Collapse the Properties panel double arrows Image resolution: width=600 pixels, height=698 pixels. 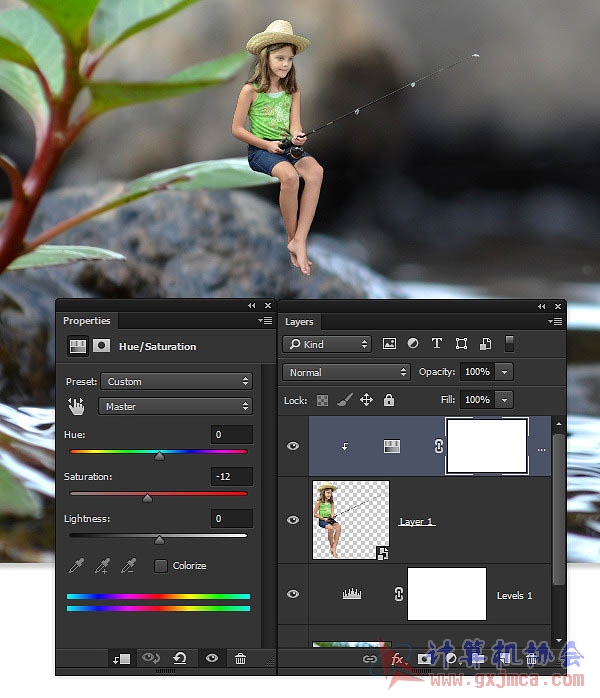[x=252, y=305]
